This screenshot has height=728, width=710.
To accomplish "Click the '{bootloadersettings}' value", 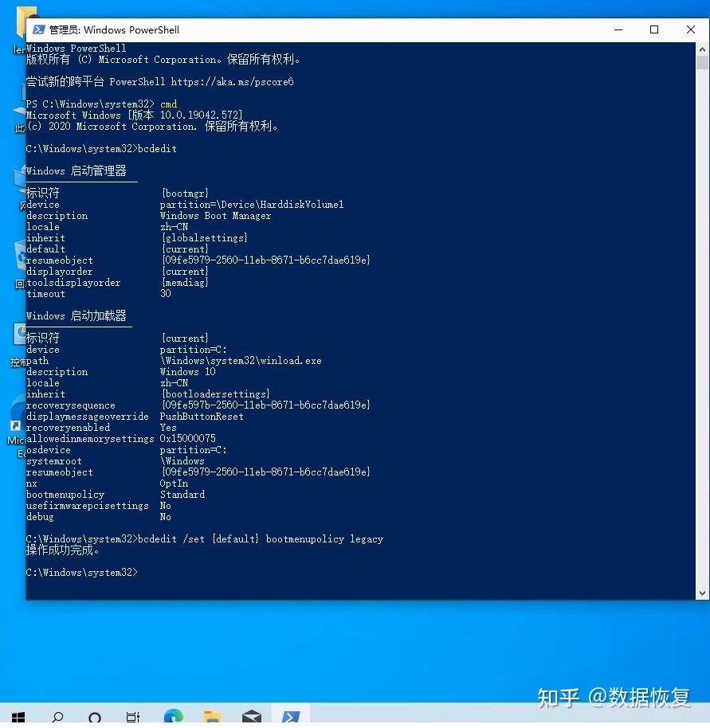I will pos(215,394).
